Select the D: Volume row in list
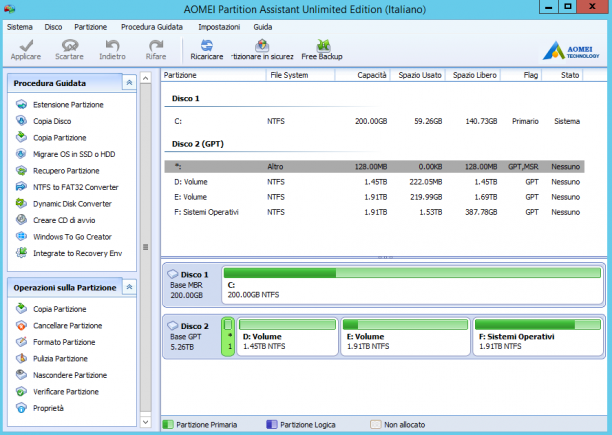 tap(374, 182)
